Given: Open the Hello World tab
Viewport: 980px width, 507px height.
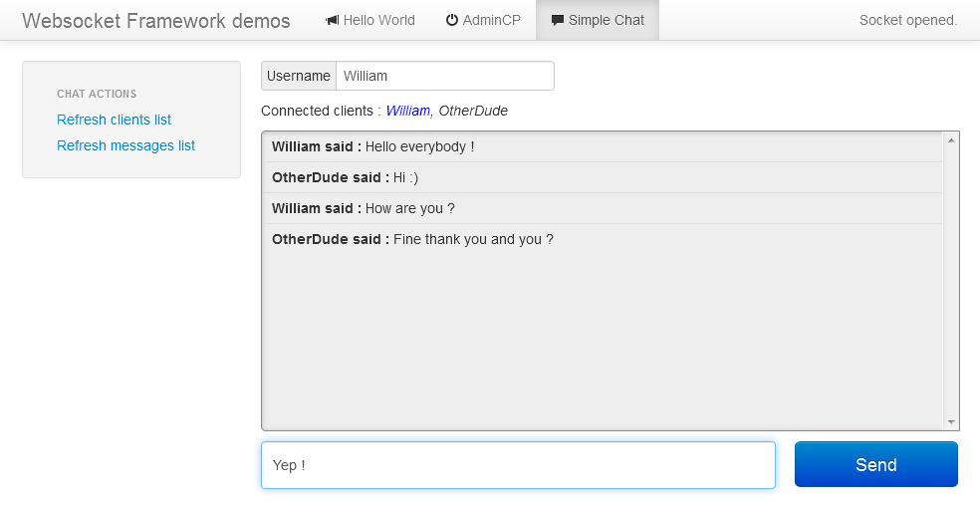Looking at the screenshot, I should tap(370, 20).
